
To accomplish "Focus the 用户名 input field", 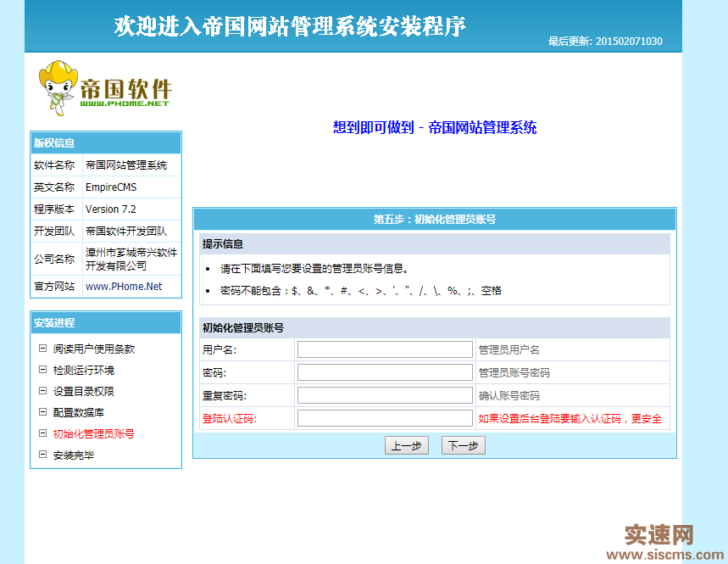I will 385,349.
